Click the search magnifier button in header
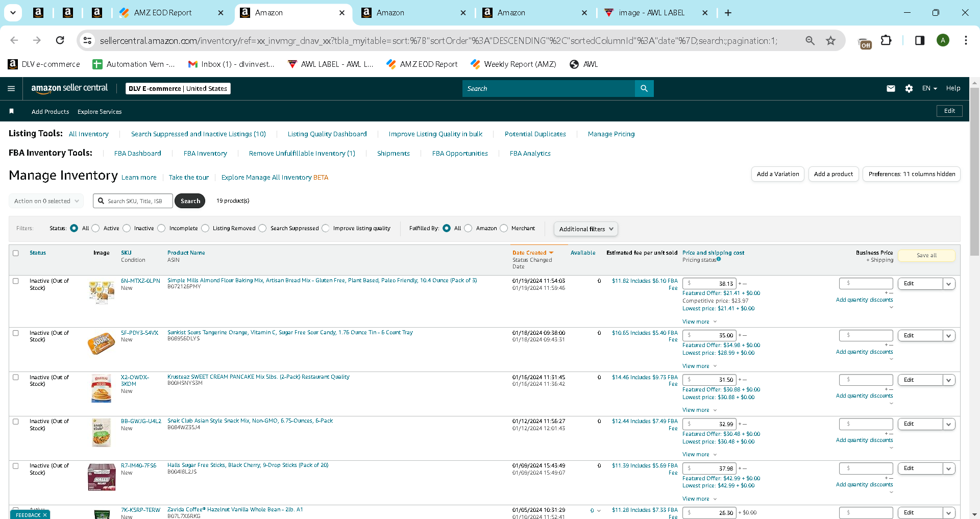The height and width of the screenshot is (519, 980). tap(644, 88)
